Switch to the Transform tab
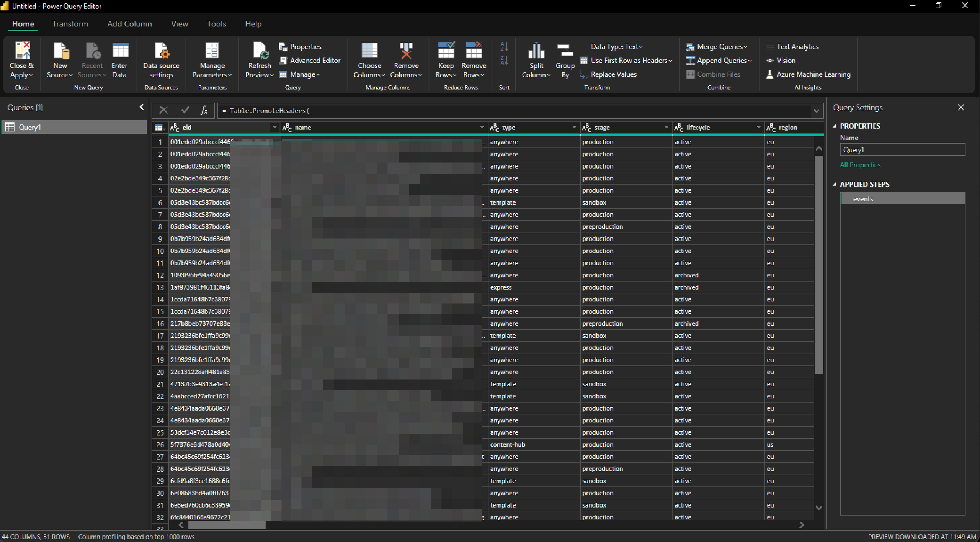 tap(70, 24)
